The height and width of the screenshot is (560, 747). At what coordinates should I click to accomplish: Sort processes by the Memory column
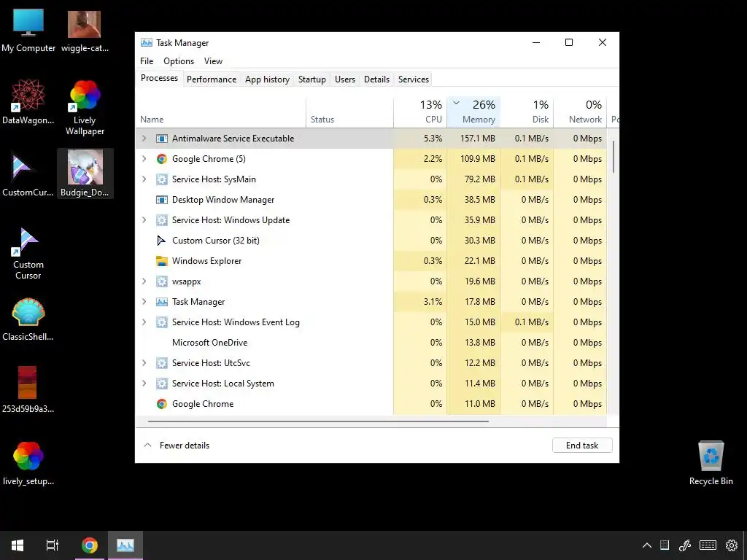[473, 112]
